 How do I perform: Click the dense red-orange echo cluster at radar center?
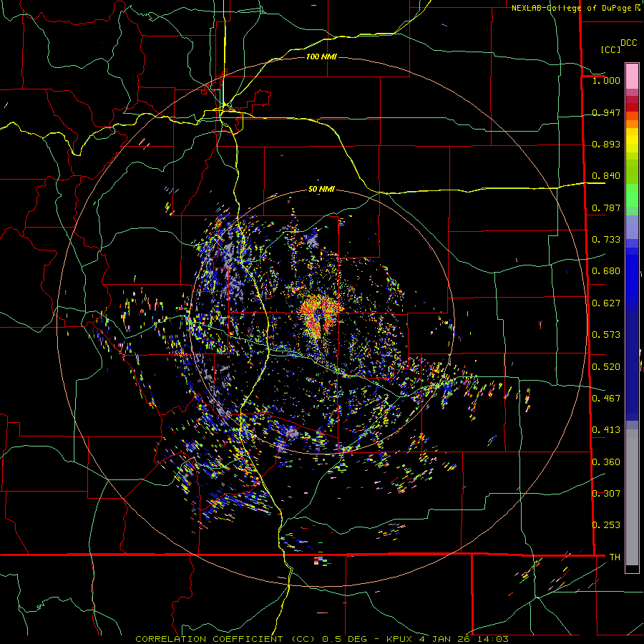(321, 316)
